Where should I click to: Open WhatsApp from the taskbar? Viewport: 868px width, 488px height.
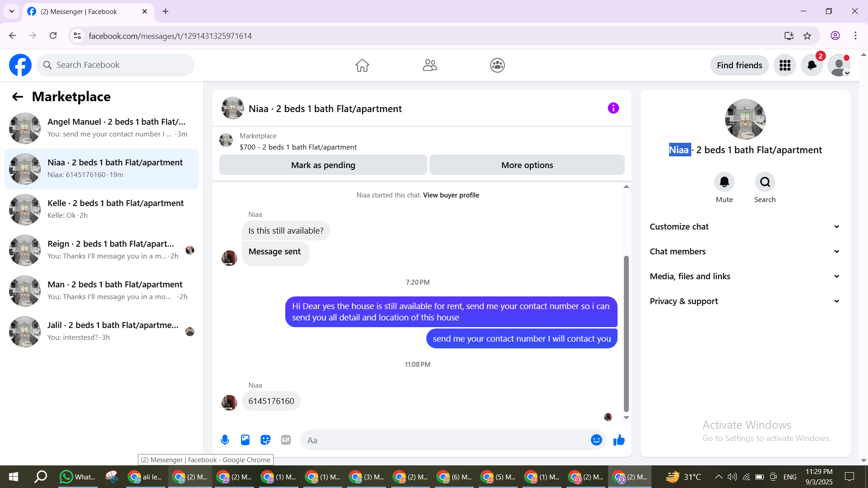click(x=77, y=477)
